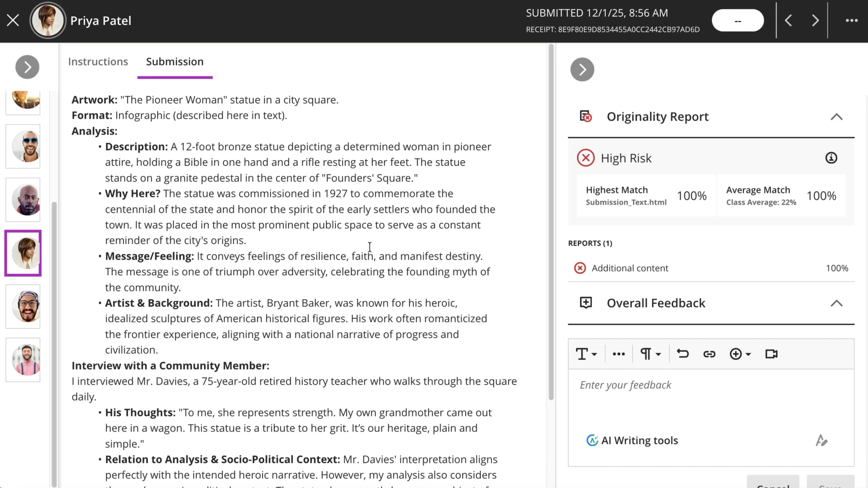The height and width of the screenshot is (488, 868).
Task: Open the Highest Match Submission_Text.html card
Action: tap(646, 196)
